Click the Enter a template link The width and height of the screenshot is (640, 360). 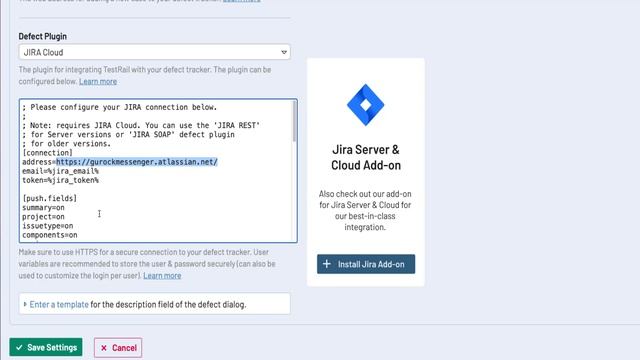coord(59,304)
